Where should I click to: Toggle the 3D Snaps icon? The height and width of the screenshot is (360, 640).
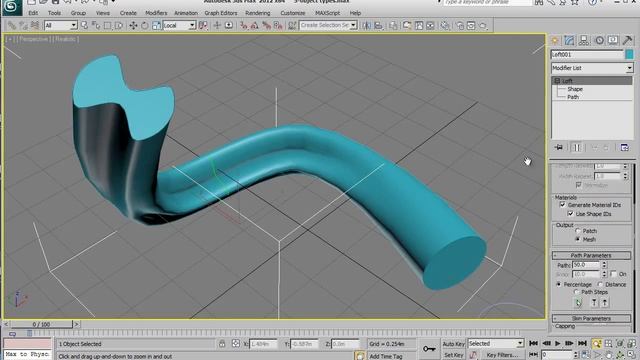(x=244, y=25)
